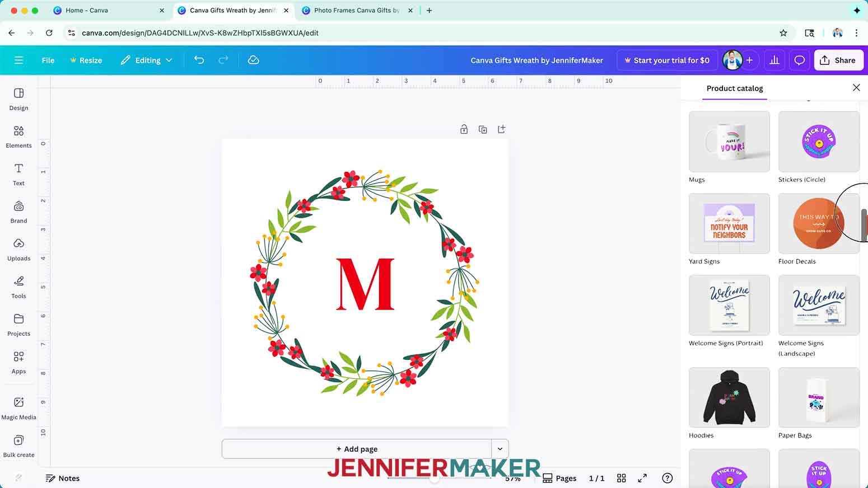
Task: Undo the last action
Action: pyautogui.click(x=199, y=60)
